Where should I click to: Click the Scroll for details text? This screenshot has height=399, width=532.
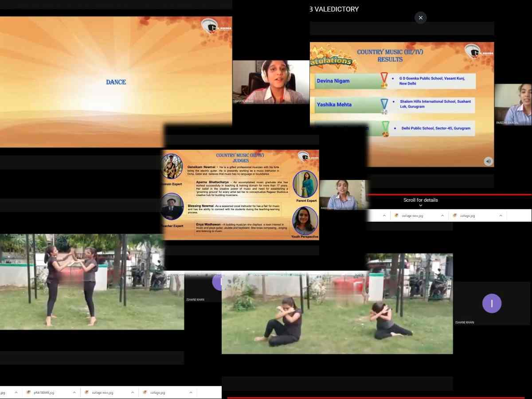(x=420, y=200)
